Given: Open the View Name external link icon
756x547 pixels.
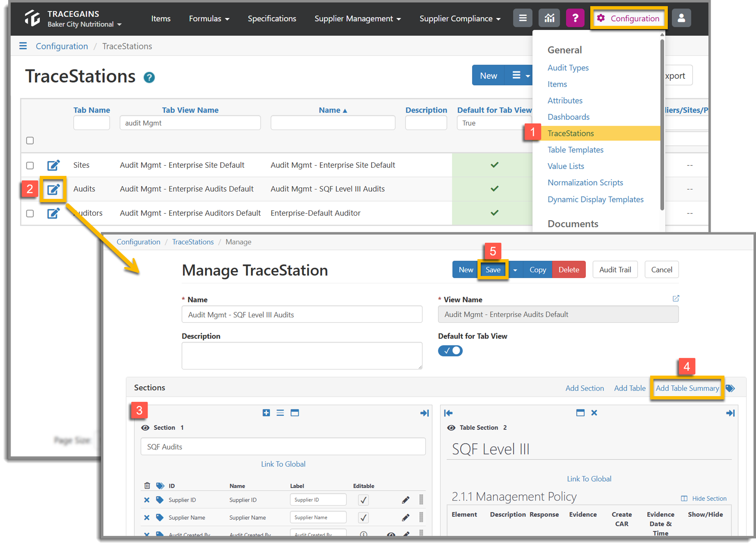Looking at the screenshot, I should (x=676, y=299).
